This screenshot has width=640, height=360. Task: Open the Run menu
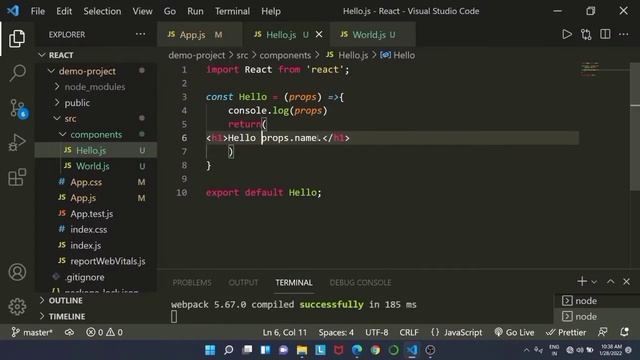pos(195,11)
